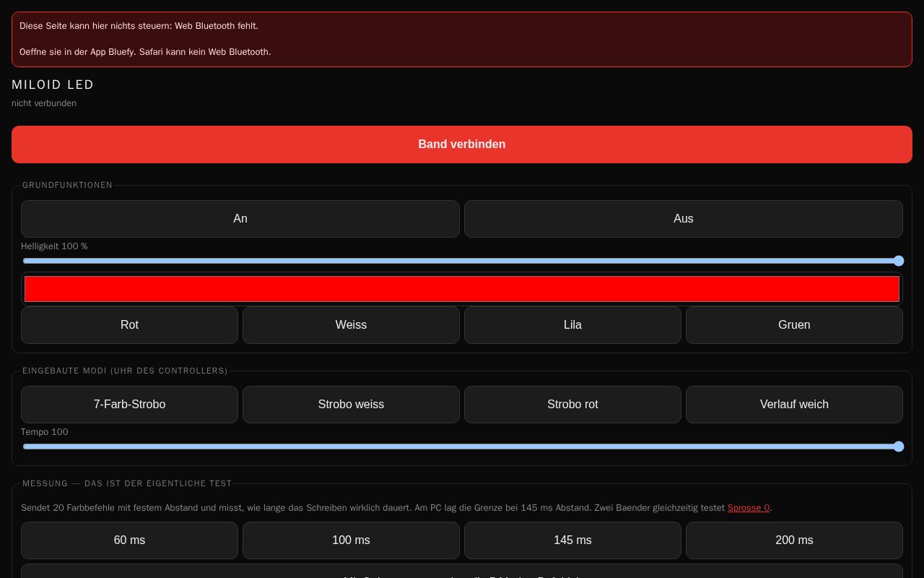Viewport: 924px width, 578px height.
Task: Click the MILOID LED heading
Action: [x=53, y=85]
